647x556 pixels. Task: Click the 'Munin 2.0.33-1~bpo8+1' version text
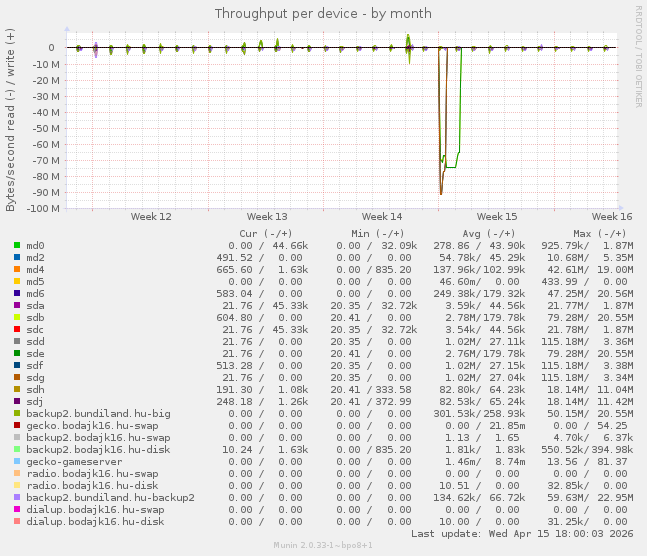pyautogui.click(x=323, y=545)
